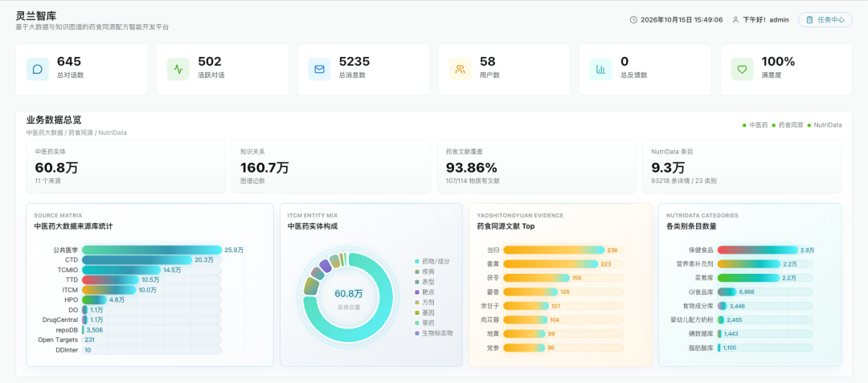
Task: Click the users icon for 用户数
Action: (x=460, y=69)
